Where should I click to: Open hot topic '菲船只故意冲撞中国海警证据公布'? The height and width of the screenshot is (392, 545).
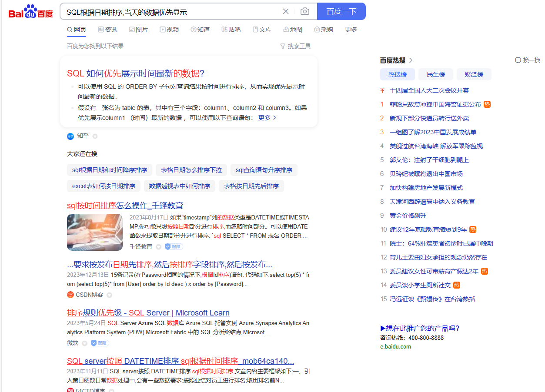click(x=435, y=104)
